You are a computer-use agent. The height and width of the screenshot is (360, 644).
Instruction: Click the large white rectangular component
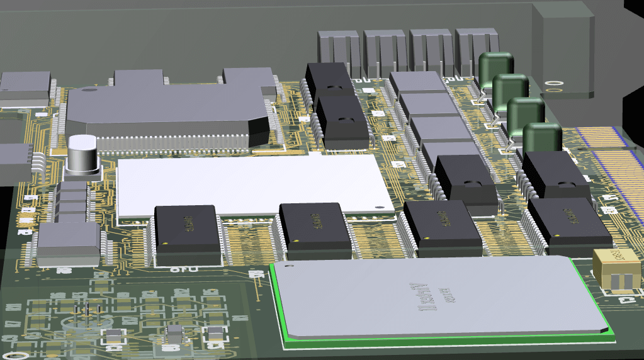[252, 184]
